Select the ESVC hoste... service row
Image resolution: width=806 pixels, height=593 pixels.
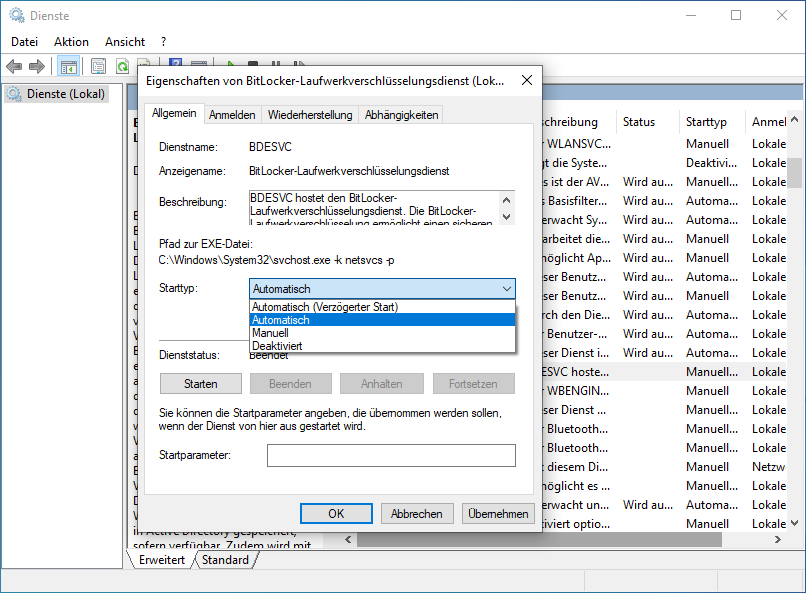(665, 372)
